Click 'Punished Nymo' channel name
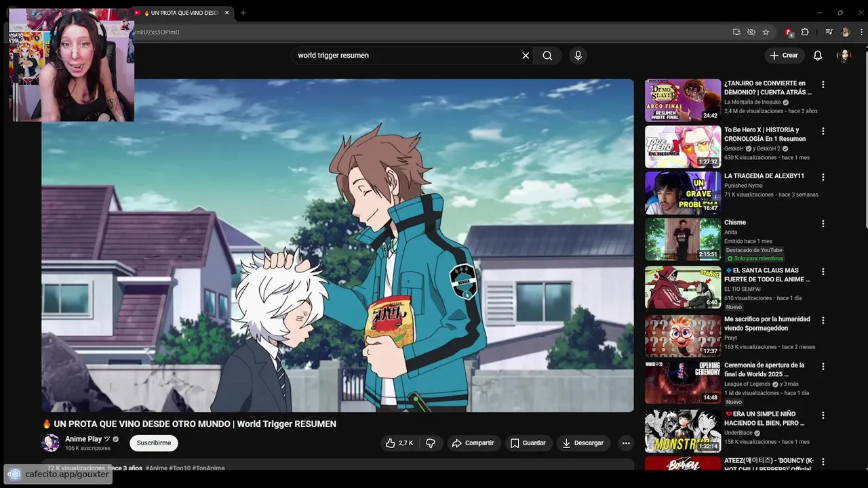This screenshot has height=488, width=868. click(x=743, y=186)
